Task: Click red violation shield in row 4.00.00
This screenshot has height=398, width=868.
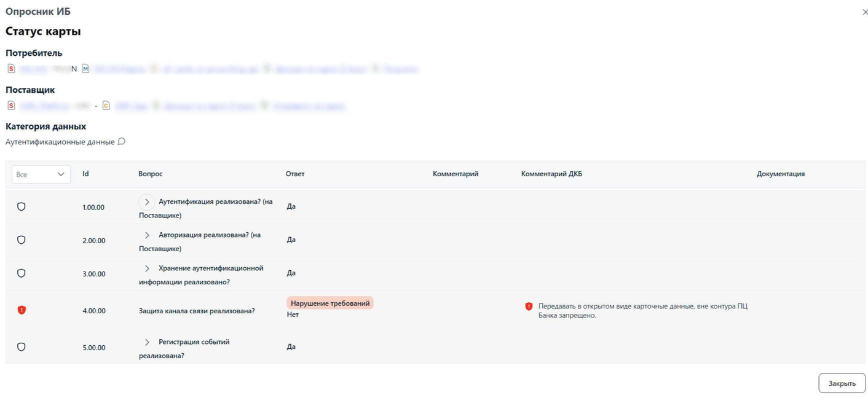Action: tap(22, 310)
